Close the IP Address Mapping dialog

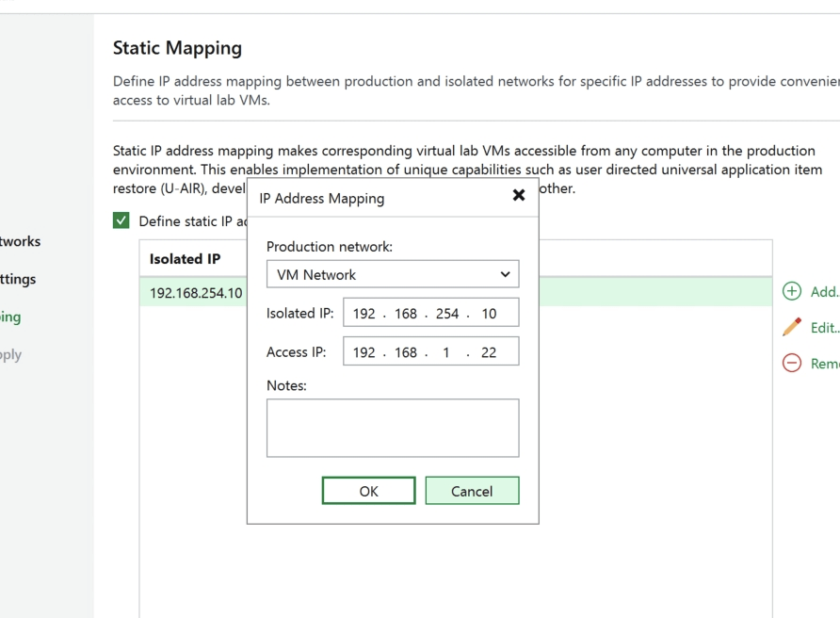pyautogui.click(x=519, y=195)
